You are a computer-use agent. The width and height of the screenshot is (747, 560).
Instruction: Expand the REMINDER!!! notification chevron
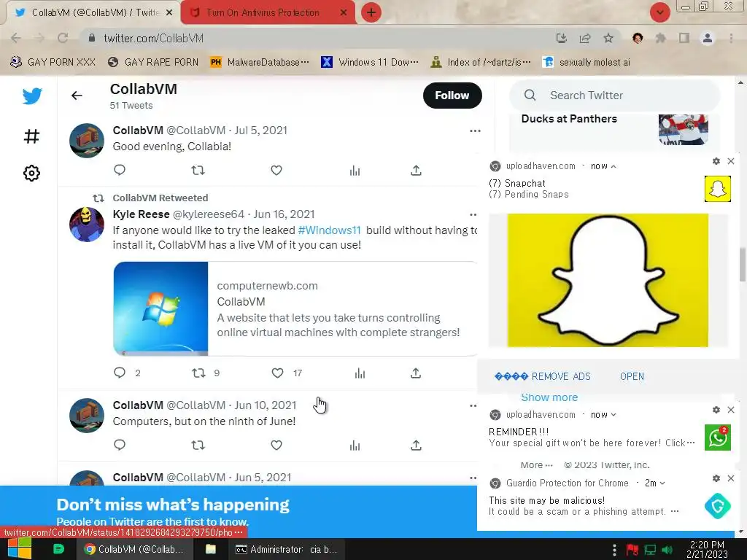point(614,415)
